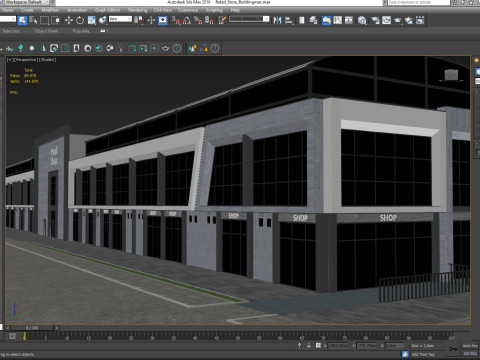This screenshot has width=480, height=360.
Task: Click Select and Manipulate icon
Action: tap(151, 20)
